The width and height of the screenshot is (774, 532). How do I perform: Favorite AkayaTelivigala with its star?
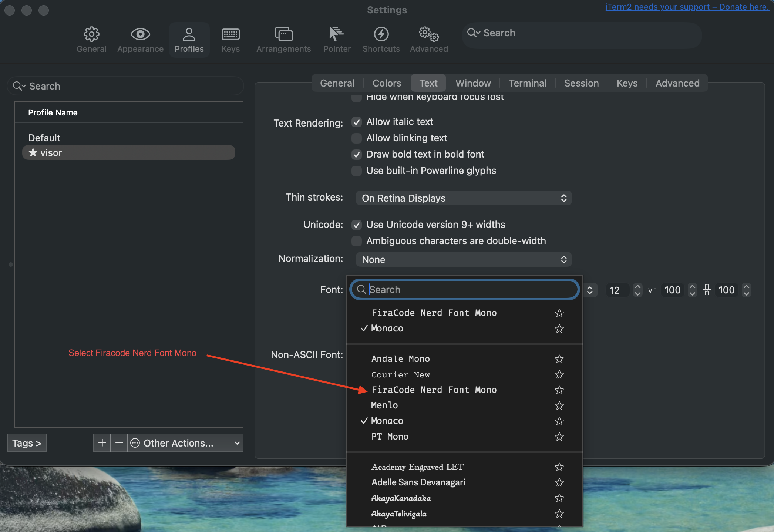pyautogui.click(x=559, y=514)
